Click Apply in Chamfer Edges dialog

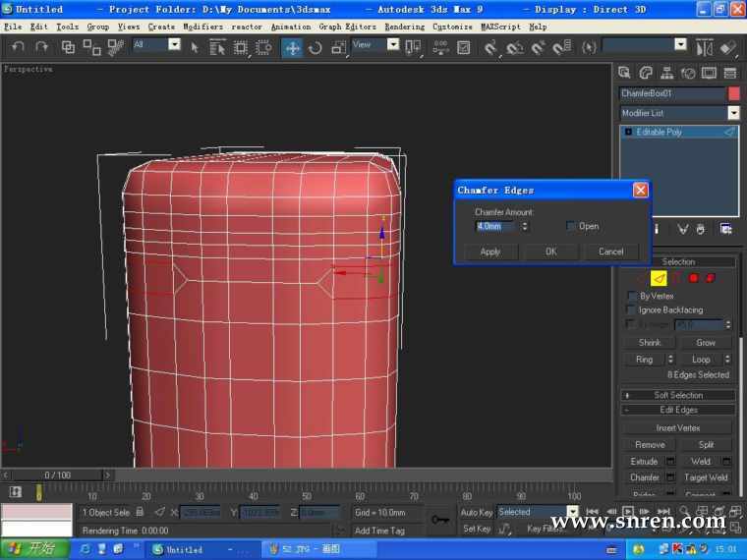490,252
